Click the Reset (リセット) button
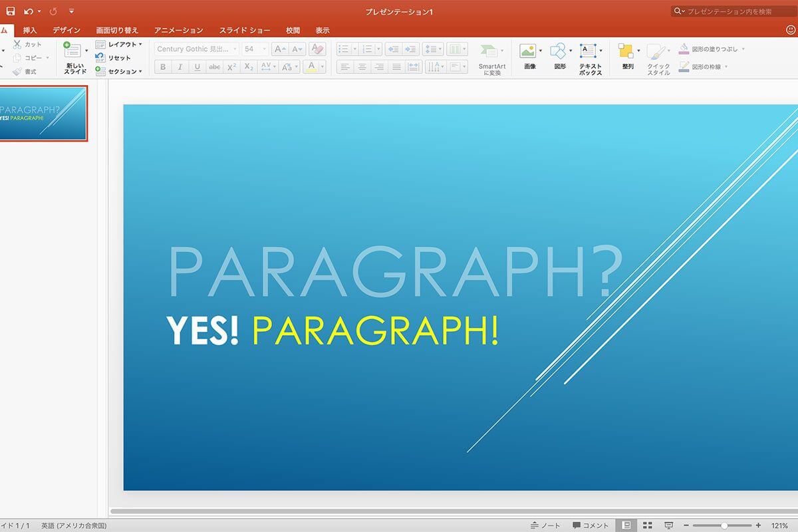 tap(114, 58)
